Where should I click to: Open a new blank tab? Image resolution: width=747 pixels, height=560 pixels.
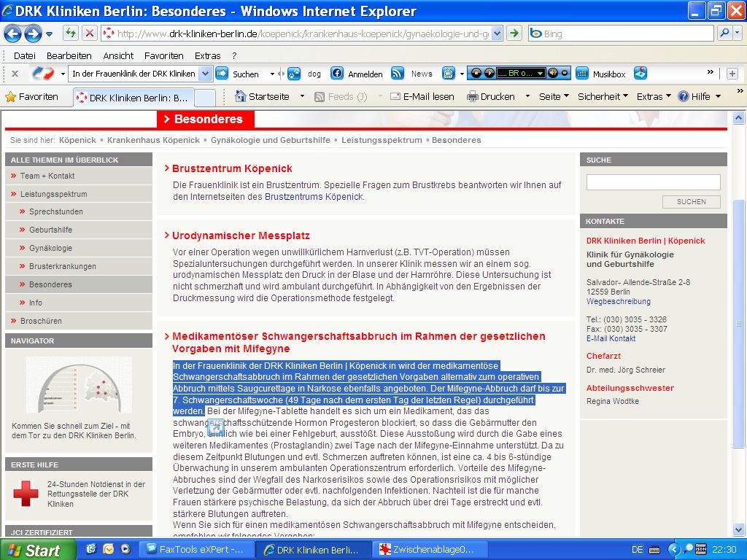[x=205, y=98]
